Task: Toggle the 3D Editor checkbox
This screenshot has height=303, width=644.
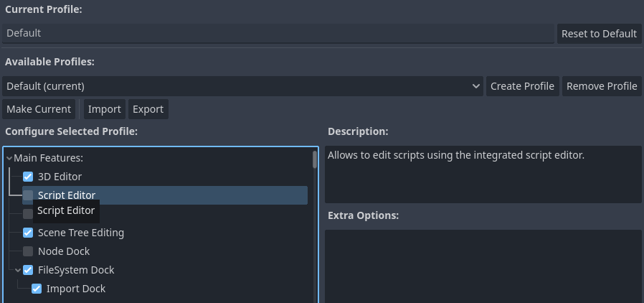Action: [28, 177]
